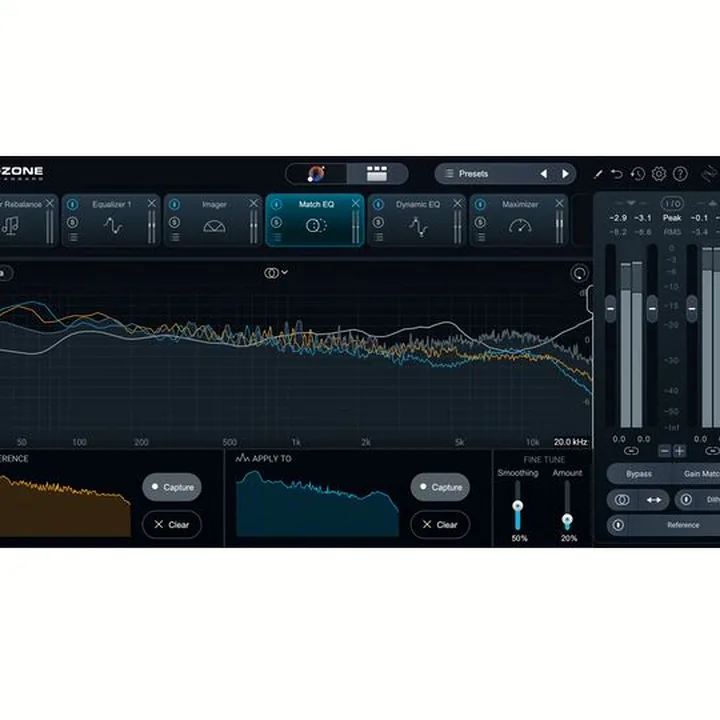Adjust the Amount slider
This screenshot has width=720, height=720.
(x=567, y=520)
